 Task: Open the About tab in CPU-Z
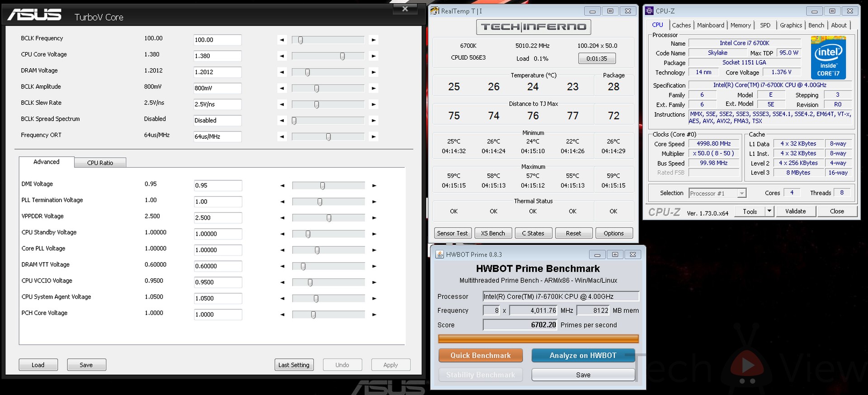839,25
